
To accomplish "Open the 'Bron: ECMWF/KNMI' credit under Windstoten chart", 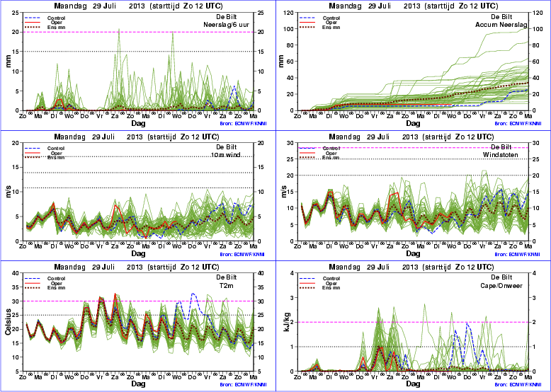I will pos(518,255).
